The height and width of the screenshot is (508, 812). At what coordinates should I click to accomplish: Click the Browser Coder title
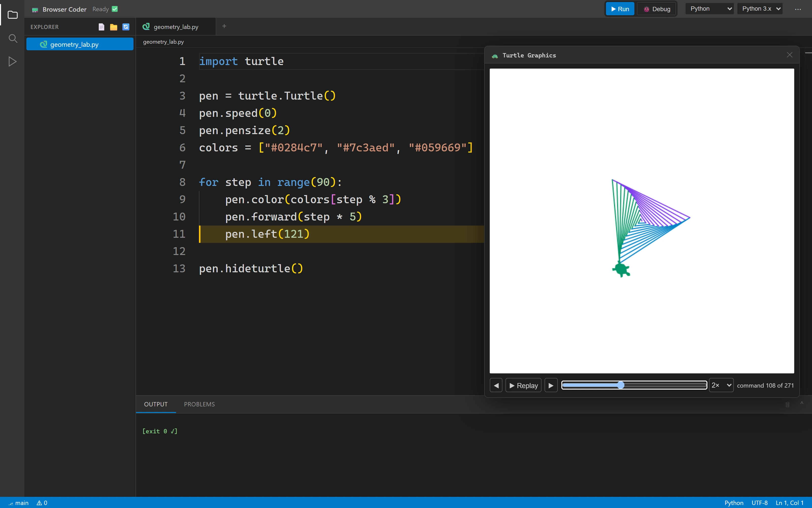pyautogui.click(x=64, y=9)
